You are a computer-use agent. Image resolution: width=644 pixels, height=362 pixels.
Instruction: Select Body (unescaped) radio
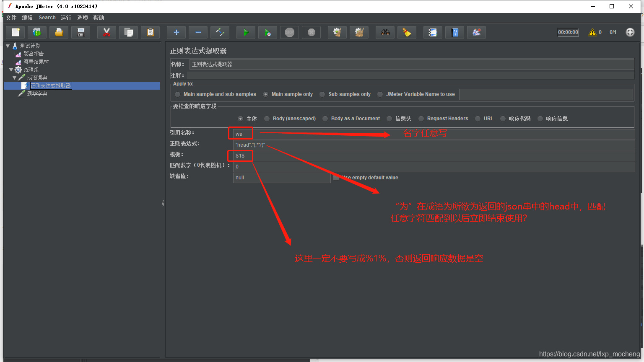(267, 119)
